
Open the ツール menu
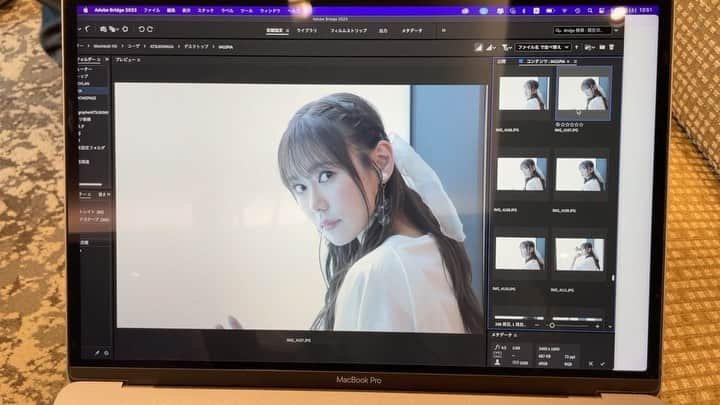coord(246,10)
